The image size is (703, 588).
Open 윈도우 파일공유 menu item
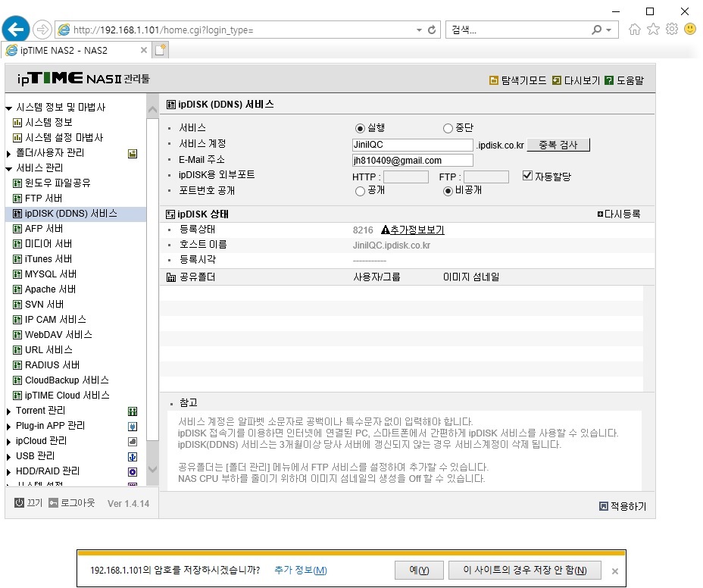coord(58,183)
